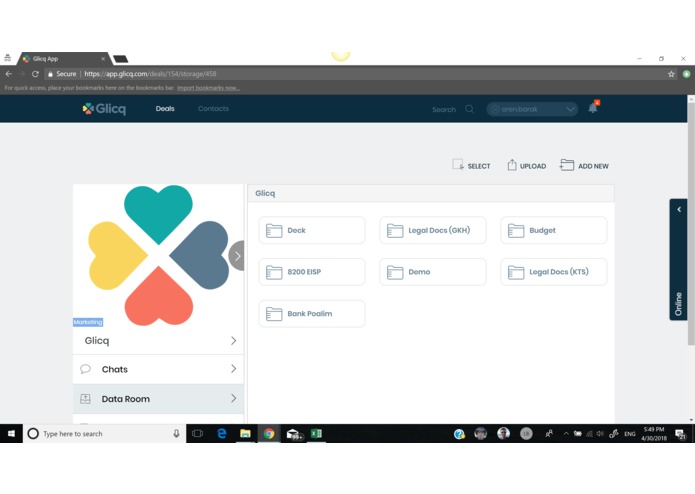Viewport: 695px width, 494px height.
Task: Open the oren.barak user dropdown
Action: 532,109
